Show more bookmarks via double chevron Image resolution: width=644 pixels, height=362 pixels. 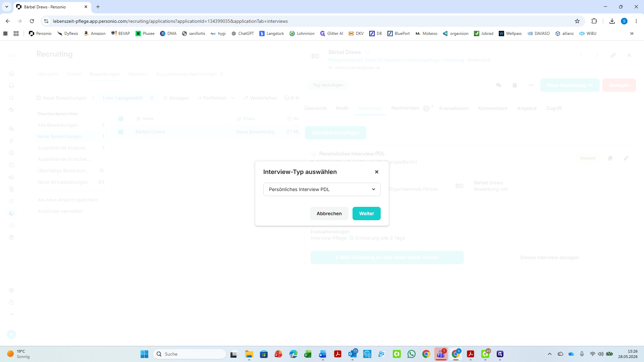[x=632, y=34]
